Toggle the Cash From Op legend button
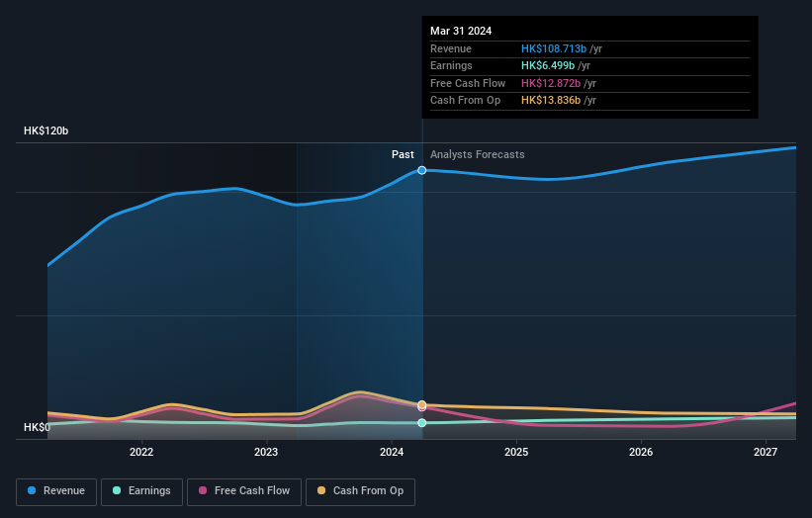This screenshot has height=518, width=812. click(360, 491)
